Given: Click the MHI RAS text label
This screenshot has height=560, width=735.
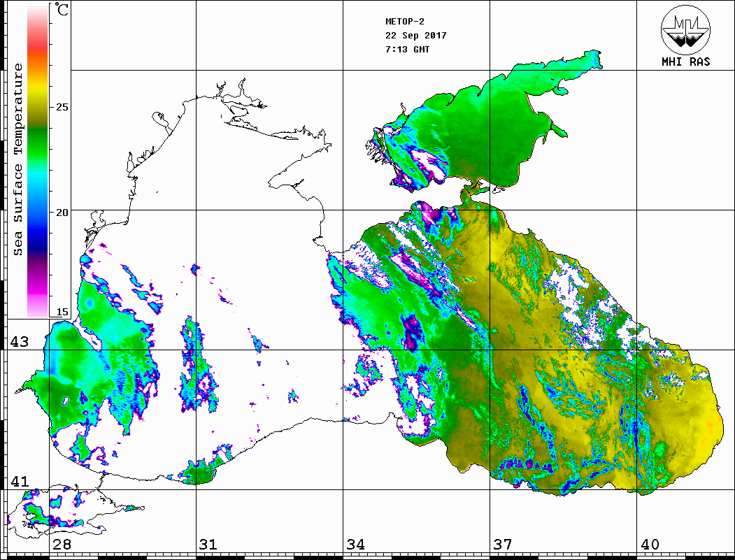Looking at the screenshot, I should (x=685, y=62).
